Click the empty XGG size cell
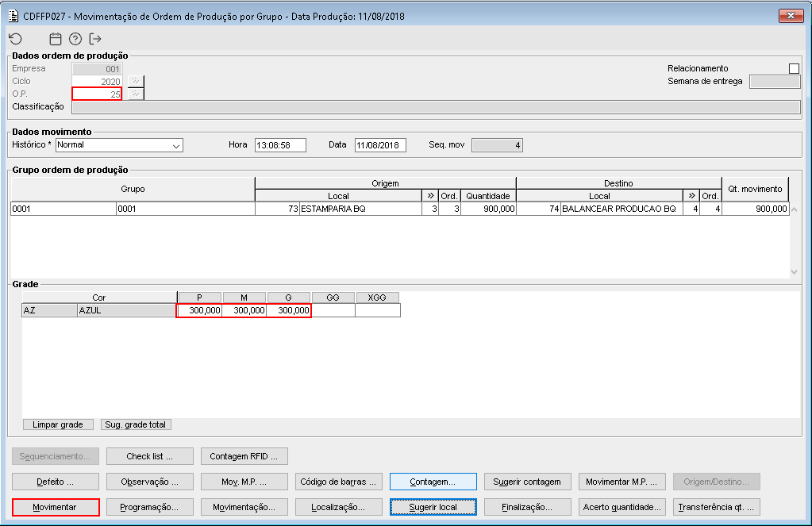The height and width of the screenshot is (526, 812). click(378, 310)
